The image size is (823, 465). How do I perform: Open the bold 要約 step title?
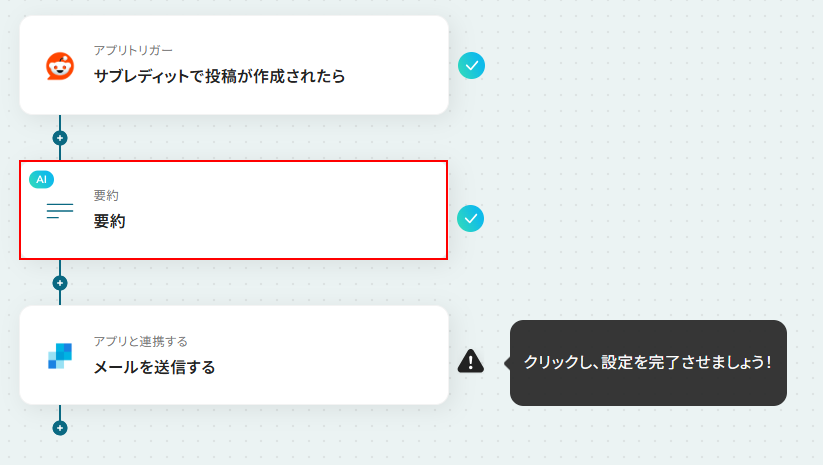pos(109,221)
